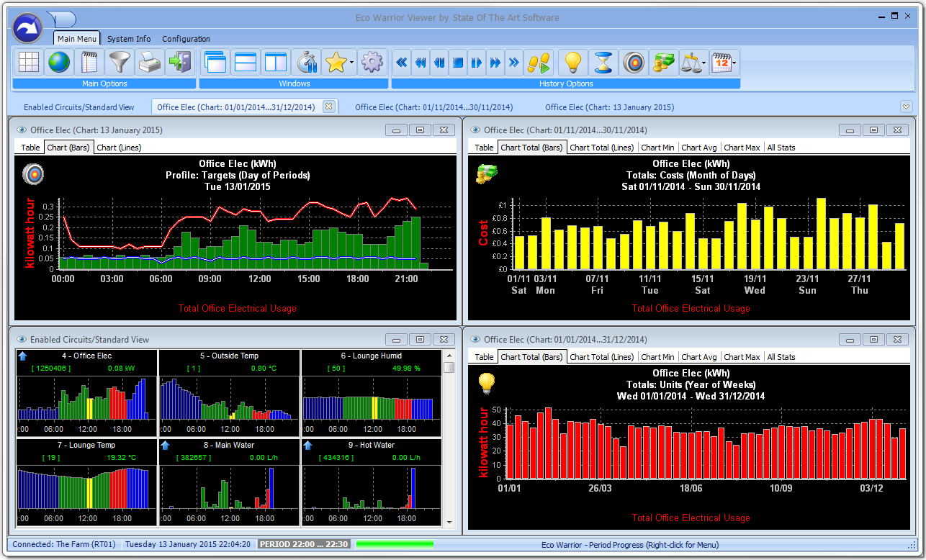Click the target Profiles history icon
Image resolution: width=926 pixels, height=560 pixels.
point(633,62)
